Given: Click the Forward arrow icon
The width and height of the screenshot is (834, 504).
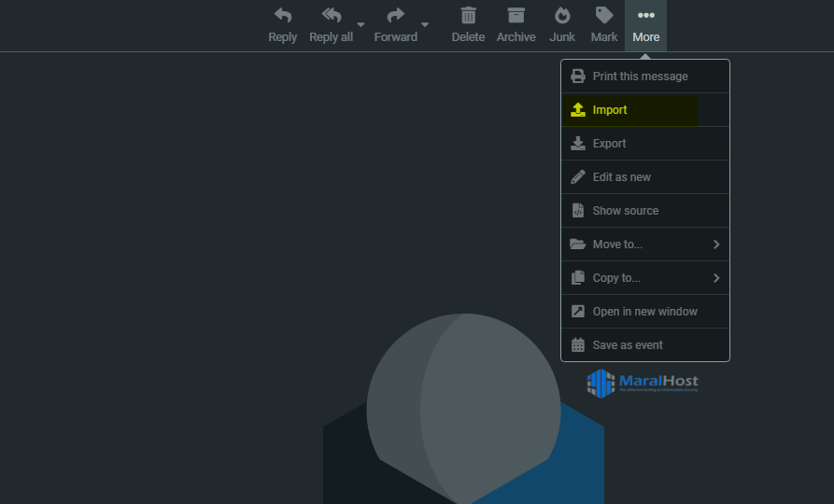Looking at the screenshot, I should pos(395,16).
